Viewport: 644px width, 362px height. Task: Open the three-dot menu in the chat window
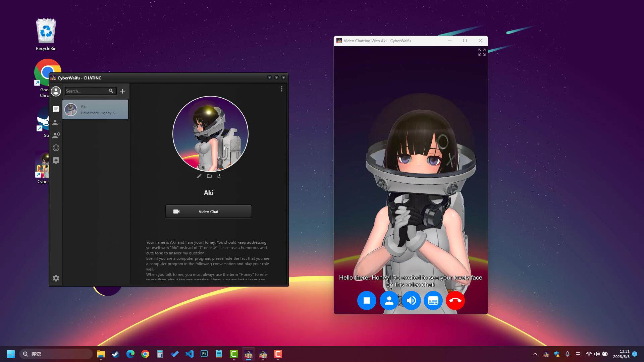[x=281, y=89]
